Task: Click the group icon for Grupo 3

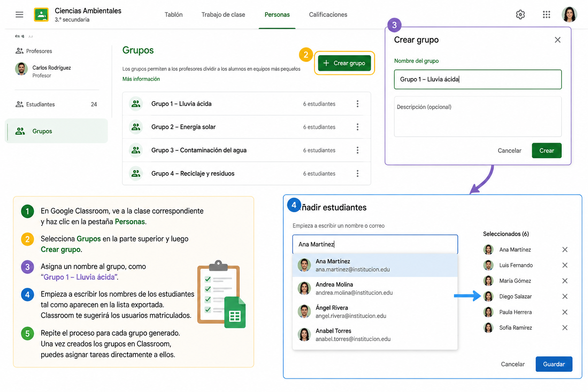Action: point(136,150)
